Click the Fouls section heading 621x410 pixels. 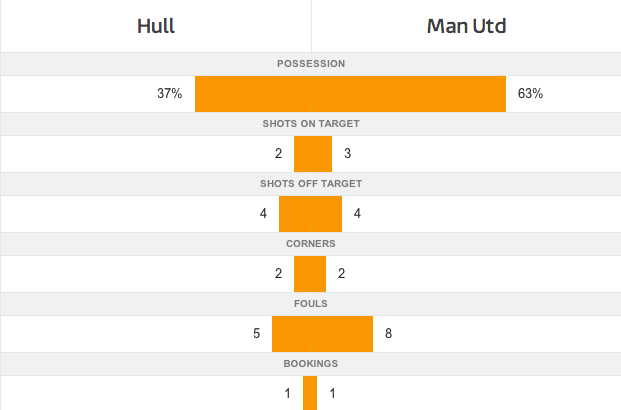click(310, 303)
